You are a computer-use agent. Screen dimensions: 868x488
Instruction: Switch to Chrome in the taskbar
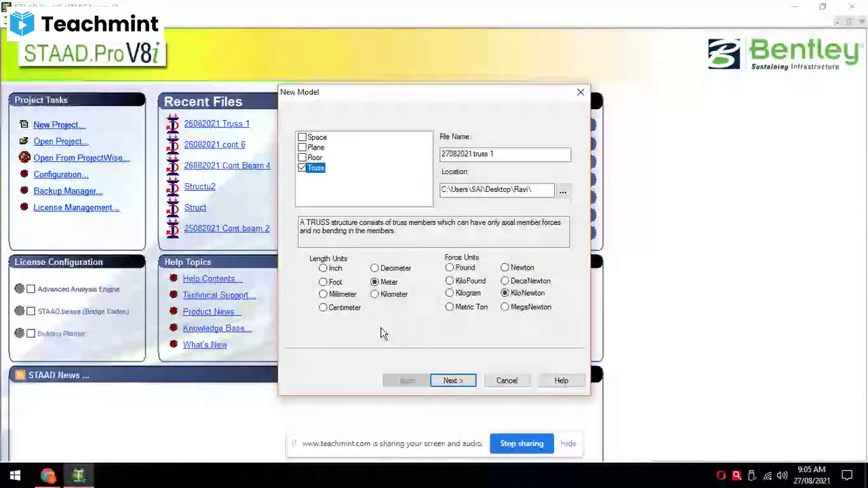(47, 476)
